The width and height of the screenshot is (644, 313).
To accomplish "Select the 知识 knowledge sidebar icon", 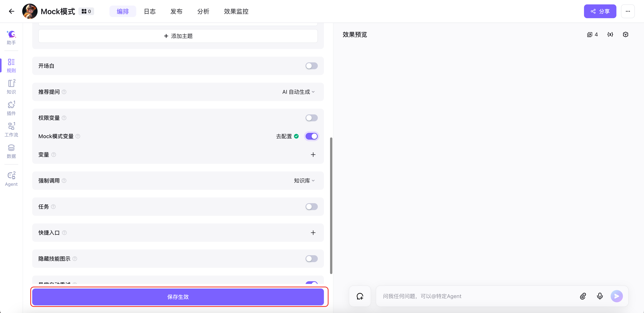I will 11,87.
